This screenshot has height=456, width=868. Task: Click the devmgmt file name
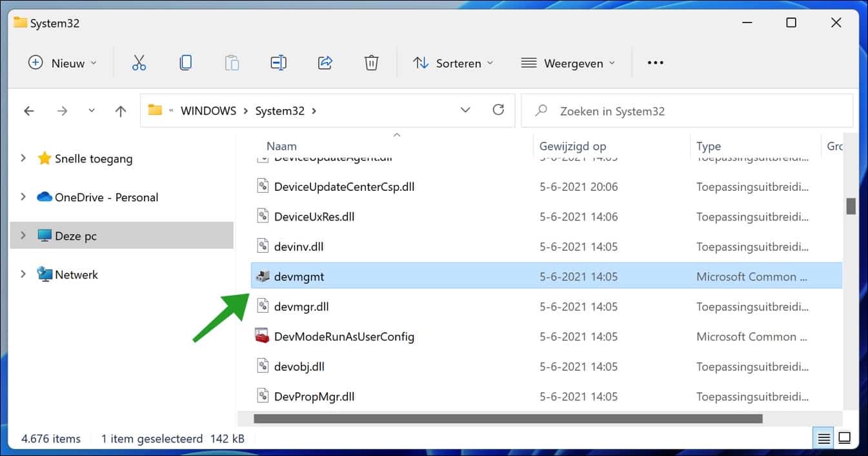(299, 277)
